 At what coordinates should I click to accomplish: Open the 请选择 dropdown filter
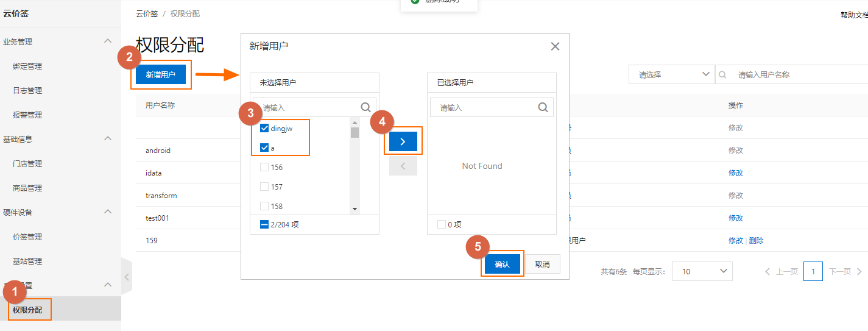click(672, 74)
